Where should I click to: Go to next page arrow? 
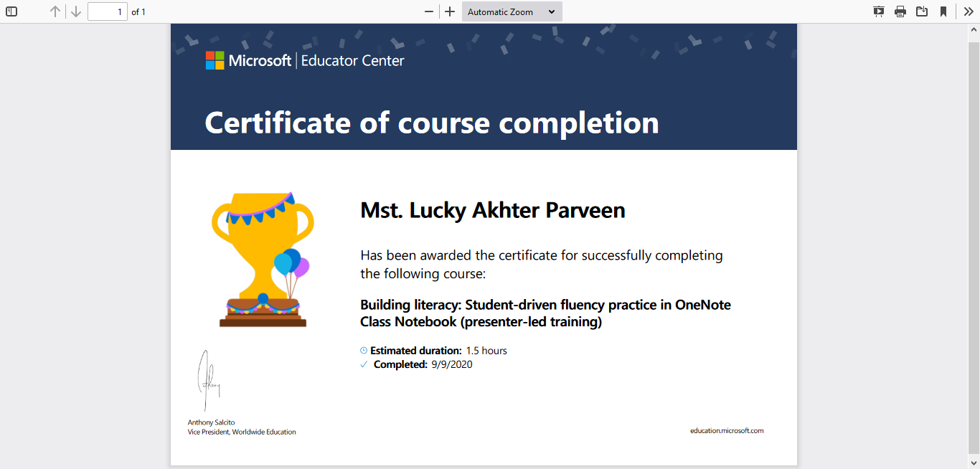[75, 11]
